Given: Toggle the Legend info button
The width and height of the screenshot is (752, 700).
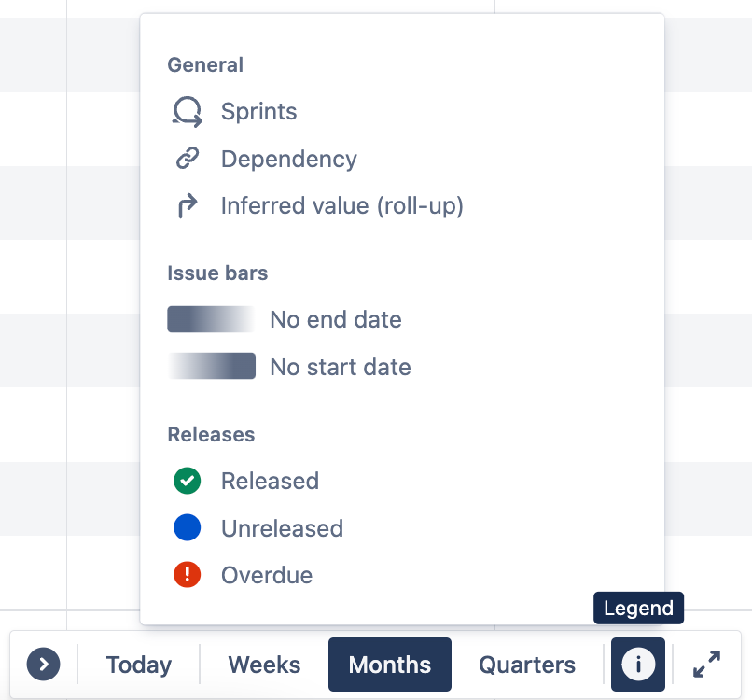Looking at the screenshot, I should click(x=638, y=665).
